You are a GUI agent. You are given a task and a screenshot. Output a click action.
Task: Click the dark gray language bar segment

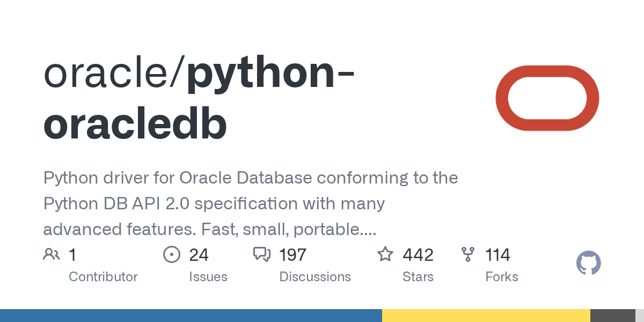(x=613, y=316)
